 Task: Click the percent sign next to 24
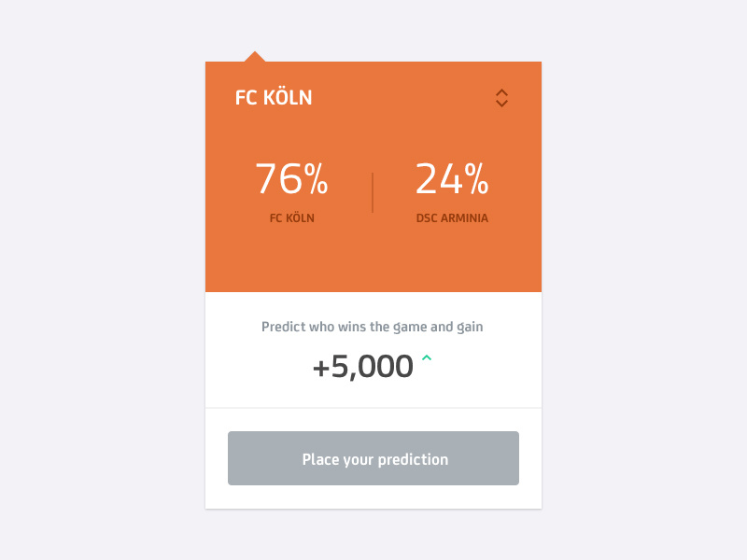point(477,178)
